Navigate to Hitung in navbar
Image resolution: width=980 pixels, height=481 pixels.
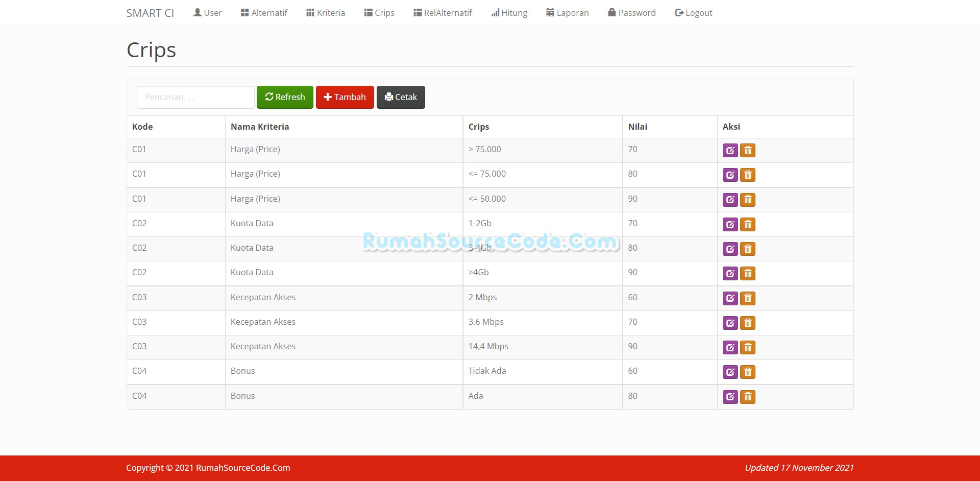[x=509, y=13]
